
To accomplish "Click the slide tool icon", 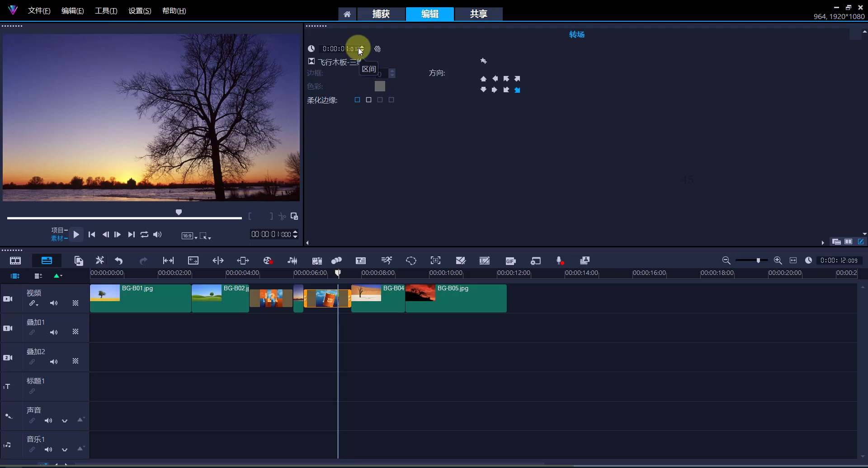I will pos(243,260).
